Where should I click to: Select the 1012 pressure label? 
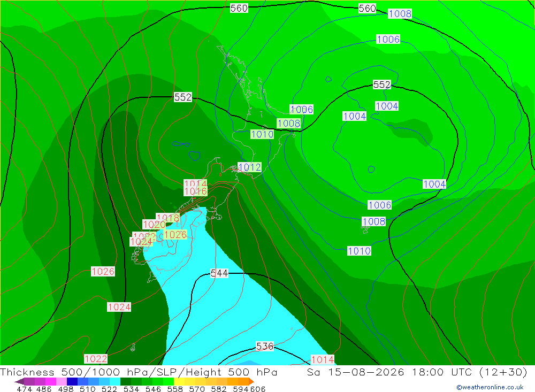250,167
